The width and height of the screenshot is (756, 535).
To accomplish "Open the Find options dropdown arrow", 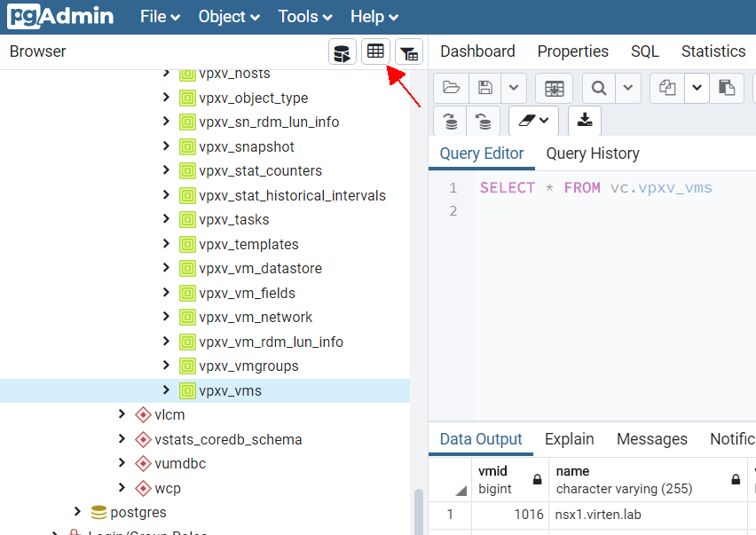I will pyautogui.click(x=627, y=88).
